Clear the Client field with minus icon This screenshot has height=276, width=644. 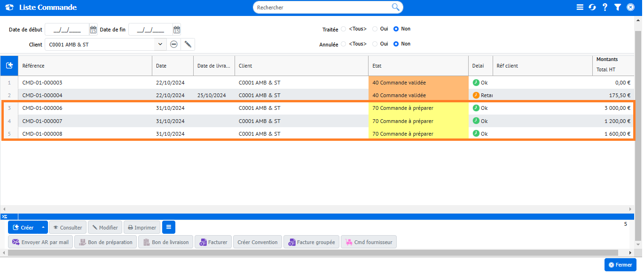(174, 44)
